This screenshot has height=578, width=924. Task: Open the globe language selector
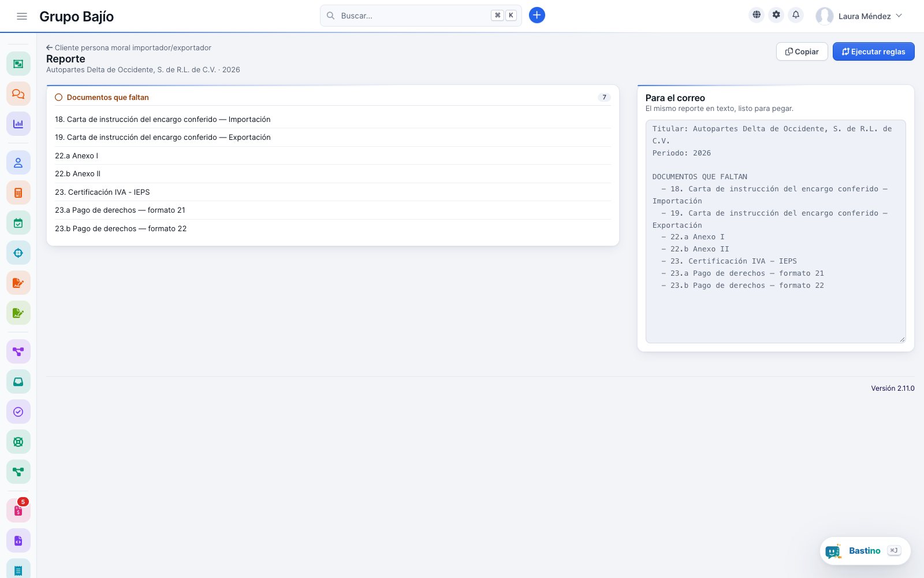coord(757,15)
